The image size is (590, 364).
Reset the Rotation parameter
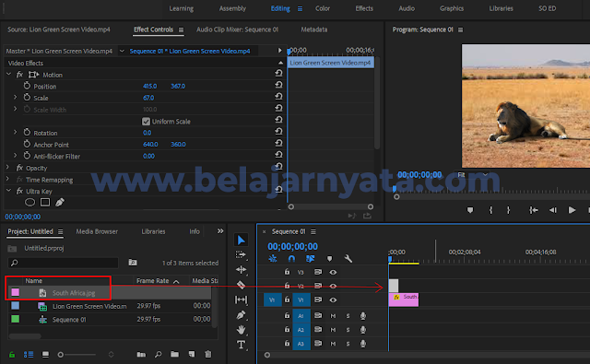[278, 132]
